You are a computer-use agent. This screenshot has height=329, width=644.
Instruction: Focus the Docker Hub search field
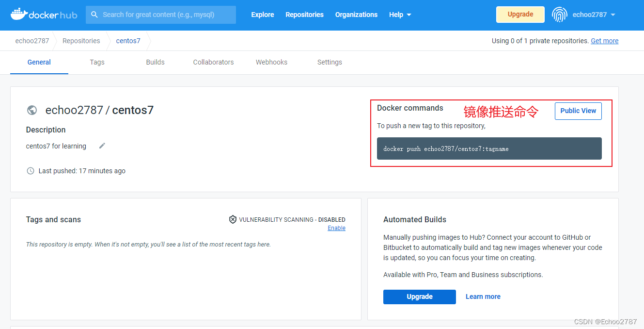(x=161, y=15)
